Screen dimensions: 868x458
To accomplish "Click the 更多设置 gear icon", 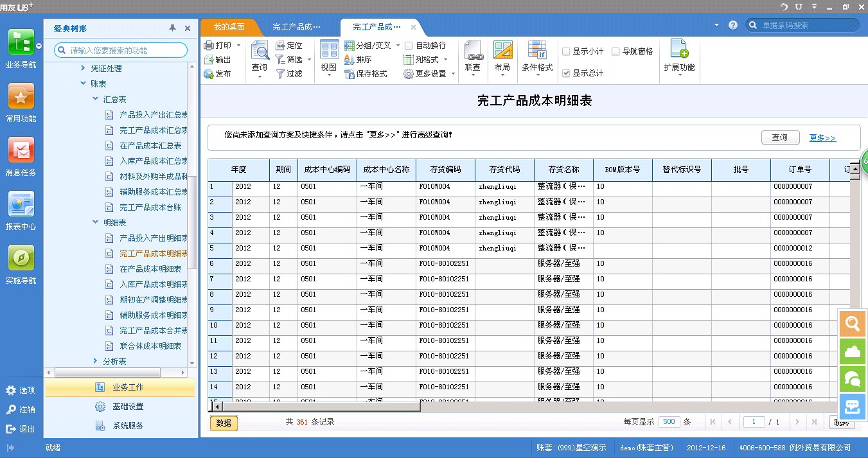I will click(408, 74).
